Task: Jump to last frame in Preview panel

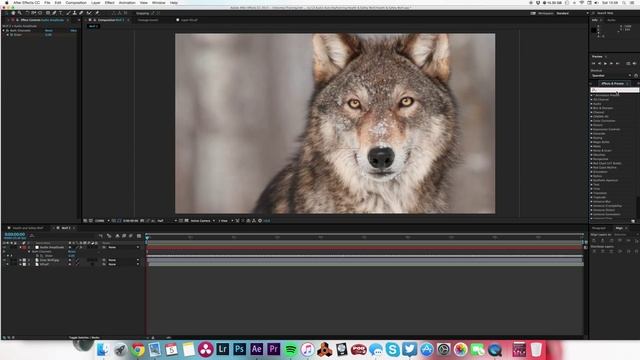Action: click(x=618, y=63)
